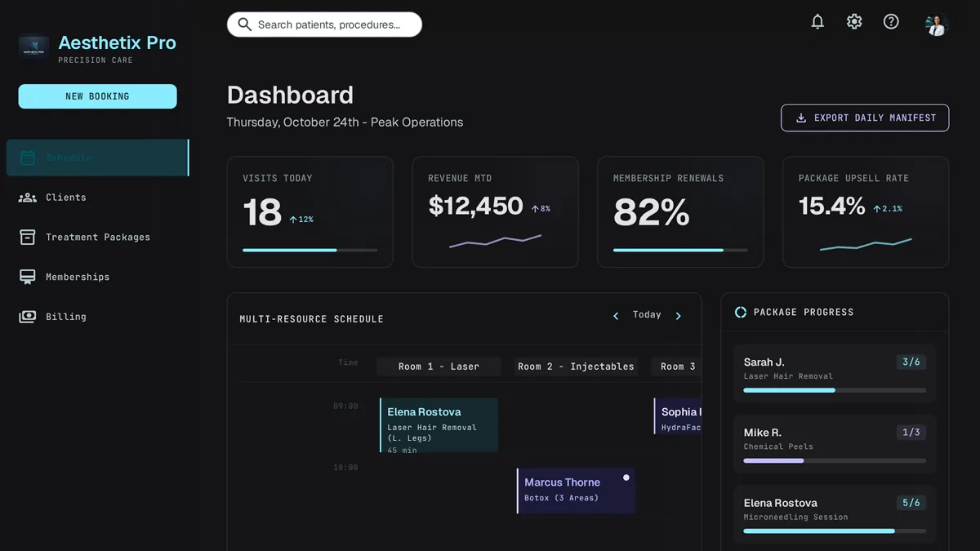Open the Clients section
This screenshot has height=551, width=980.
point(97,198)
